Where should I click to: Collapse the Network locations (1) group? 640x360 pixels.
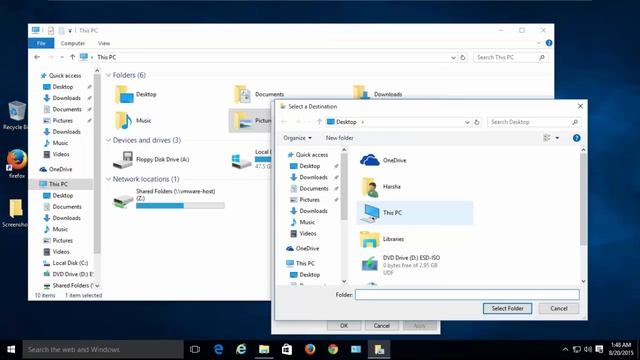tap(108, 179)
